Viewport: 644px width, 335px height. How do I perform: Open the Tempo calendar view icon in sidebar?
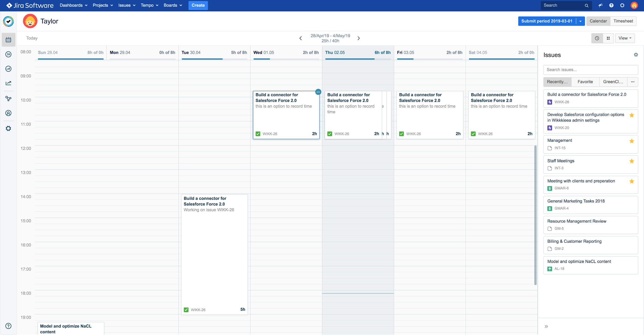(x=8, y=39)
